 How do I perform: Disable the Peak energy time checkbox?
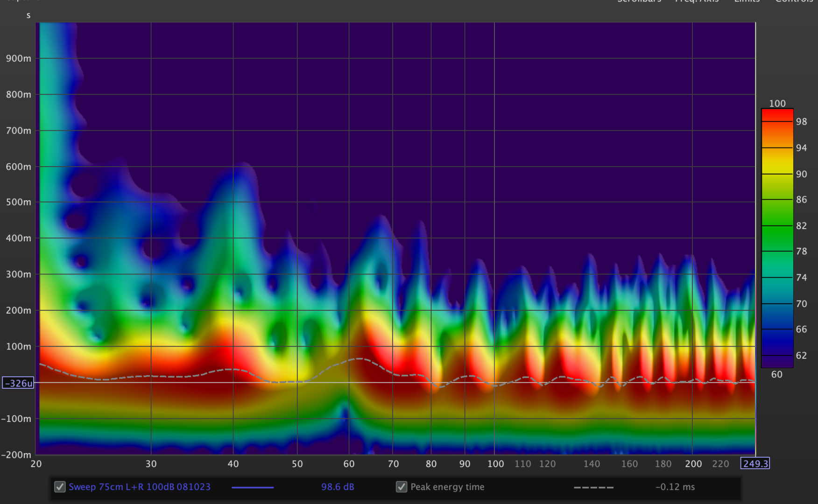402,487
